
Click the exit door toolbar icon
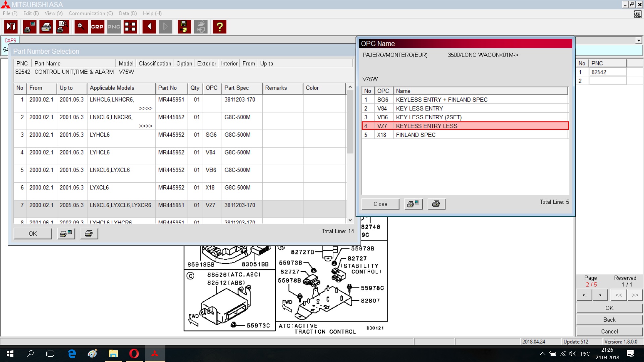pyautogui.click(x=11, y=27)
